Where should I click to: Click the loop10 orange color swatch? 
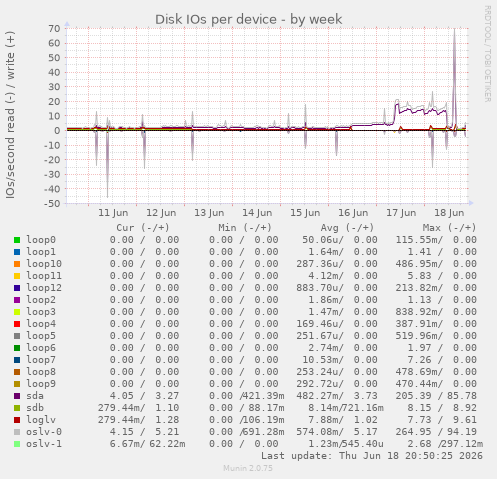click(x=17, y=264)
